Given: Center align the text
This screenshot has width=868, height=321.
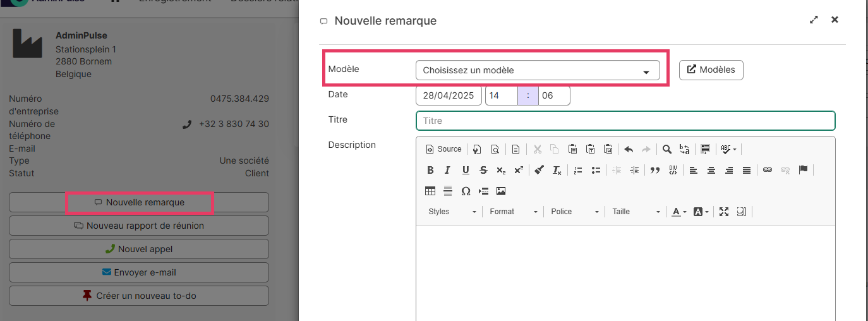Looking at the screenshot, I should (x=711, y=170).
